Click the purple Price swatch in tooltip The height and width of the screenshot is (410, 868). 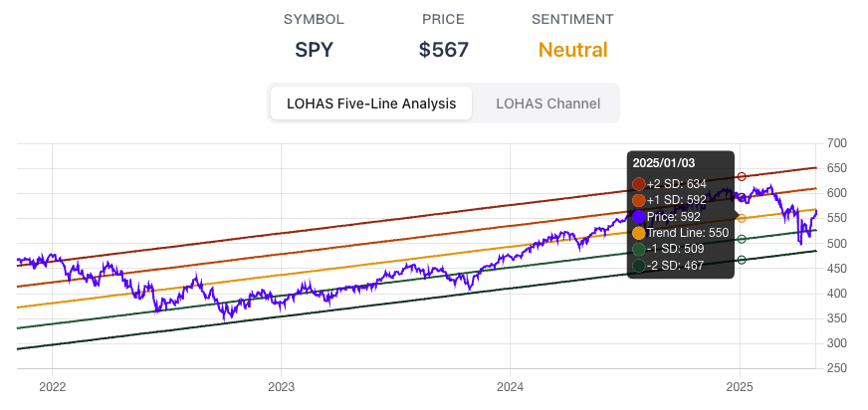tap(639, 216)
